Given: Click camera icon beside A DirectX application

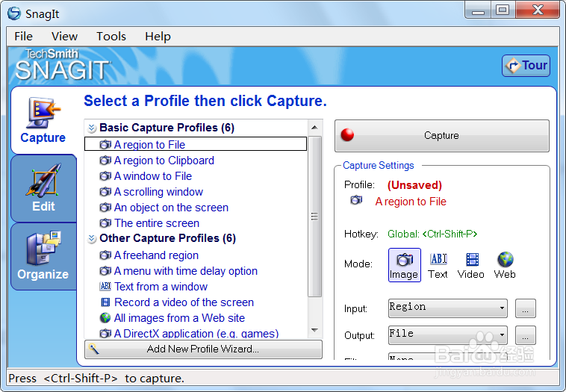Looking at the screenshot, I should click(105, 334).
